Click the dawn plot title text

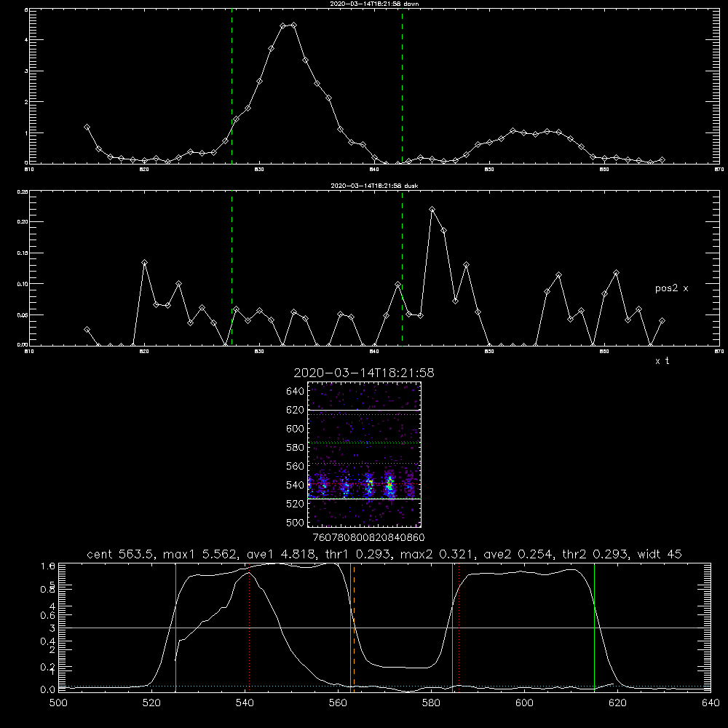[x=374, y=4]
